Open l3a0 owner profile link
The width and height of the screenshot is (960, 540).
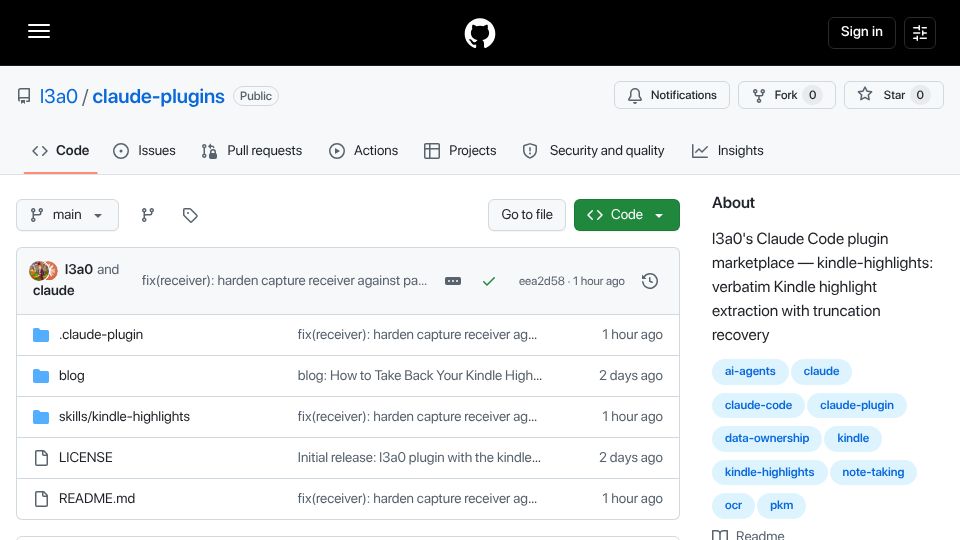coord(59,96)
